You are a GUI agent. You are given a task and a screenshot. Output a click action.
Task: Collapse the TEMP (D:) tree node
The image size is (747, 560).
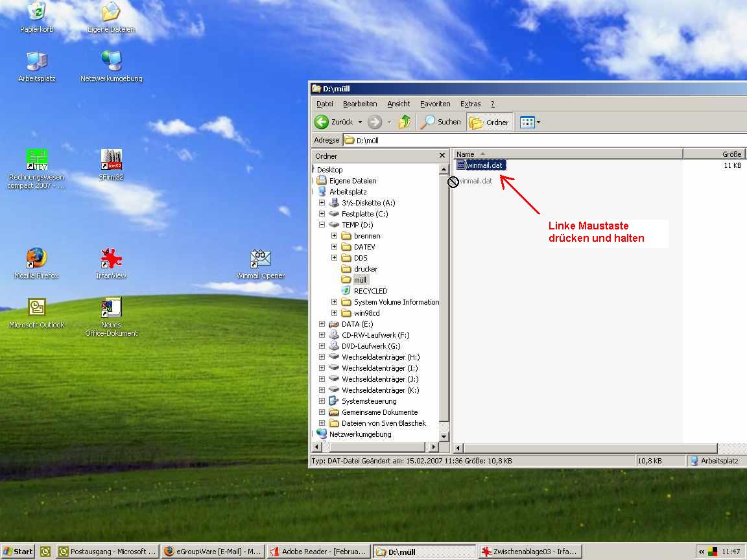322,225
